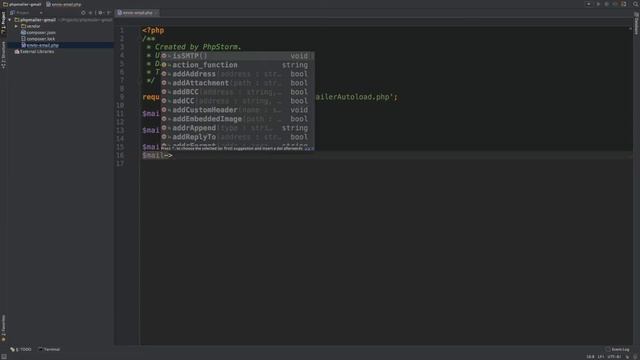Viewport: 640px width, 360px height.
Task: Pick addCustomHeader from the suggestions
Action: point(237,110)
